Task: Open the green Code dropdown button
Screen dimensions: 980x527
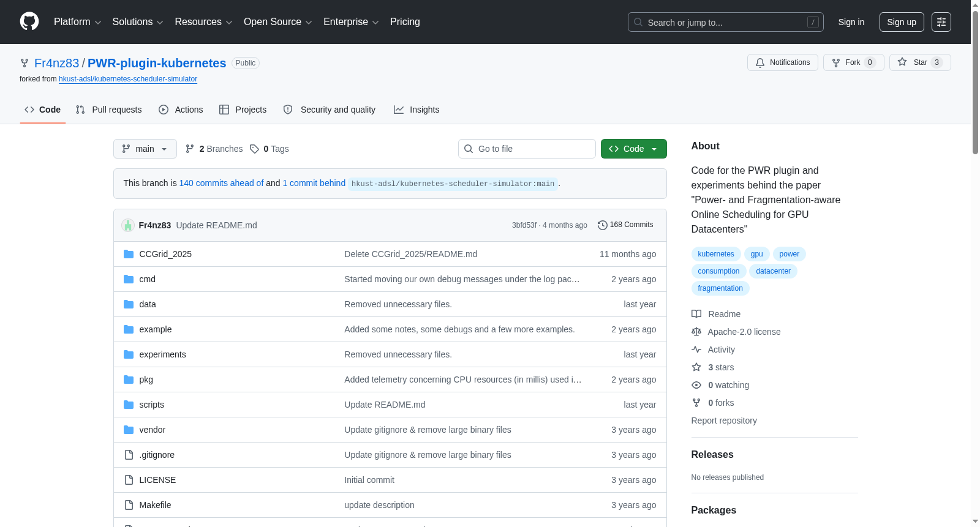Action: coord(634,149)
